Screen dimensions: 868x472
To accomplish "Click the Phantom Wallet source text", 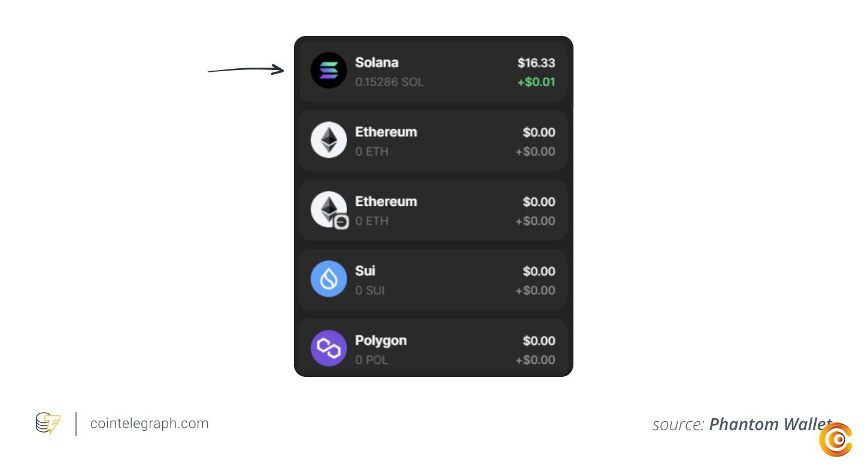I will (x=770, y=424).
